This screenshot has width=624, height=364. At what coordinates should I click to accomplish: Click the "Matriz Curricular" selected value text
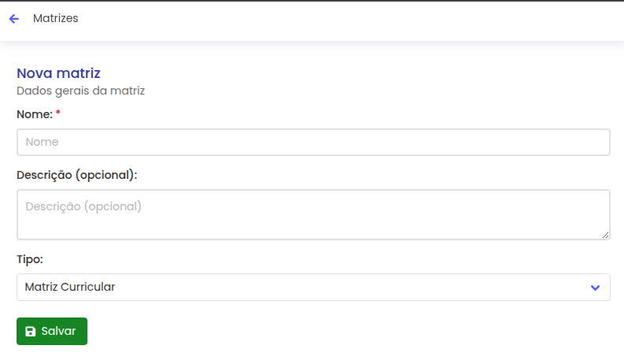[x=70, y=288]
